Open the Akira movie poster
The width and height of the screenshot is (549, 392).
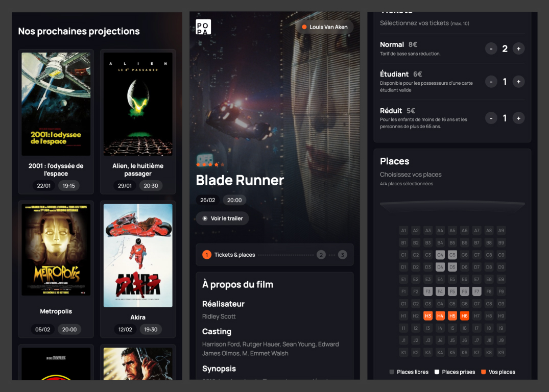coord(138,256)
